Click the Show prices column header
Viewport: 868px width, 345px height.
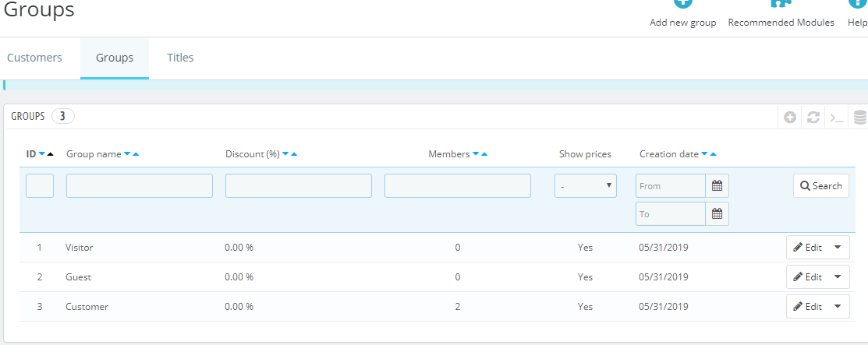click(585, 154)
